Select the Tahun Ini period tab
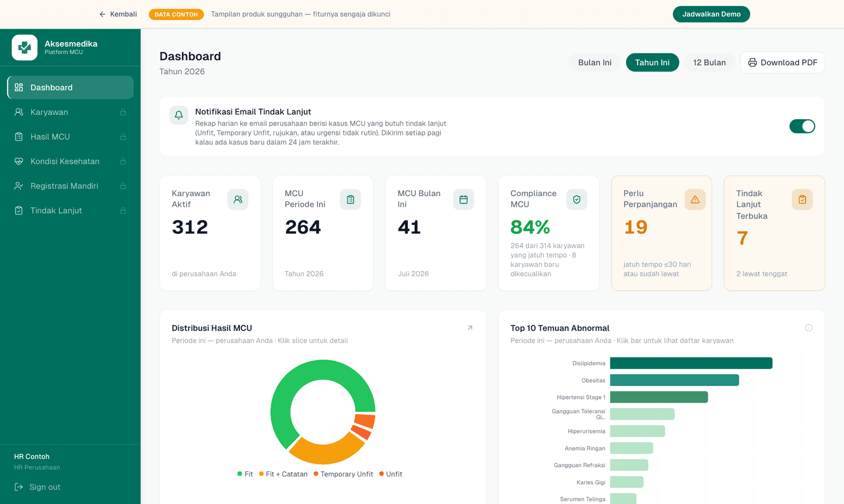 653,62
